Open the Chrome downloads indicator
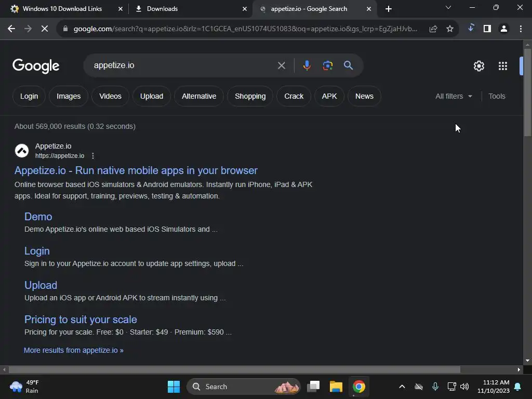 tap(471, 29)
